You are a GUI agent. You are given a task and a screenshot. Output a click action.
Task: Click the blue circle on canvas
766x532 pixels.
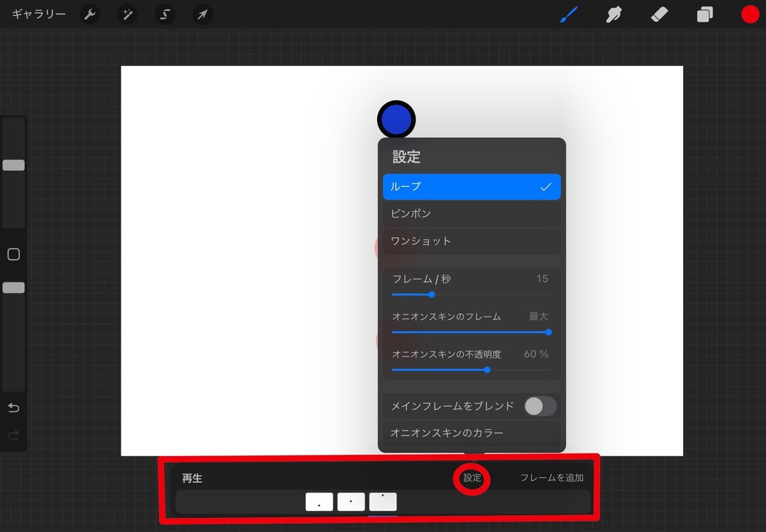pos(396,119)
